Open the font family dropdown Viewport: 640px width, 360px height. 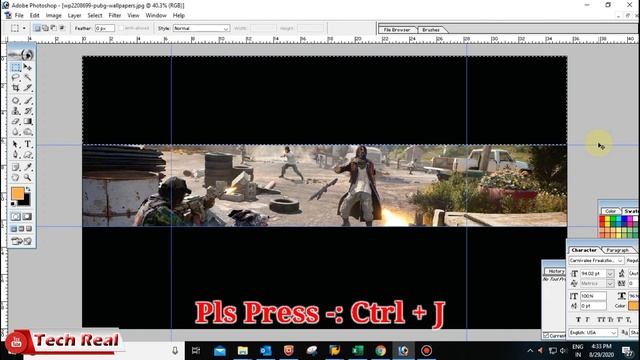[x=596, y=260]
